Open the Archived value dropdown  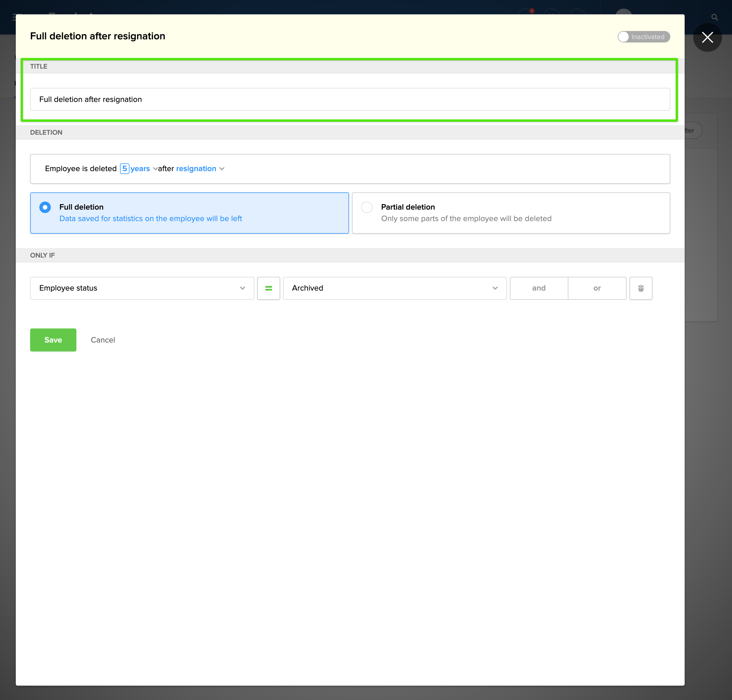coord(394,288)
